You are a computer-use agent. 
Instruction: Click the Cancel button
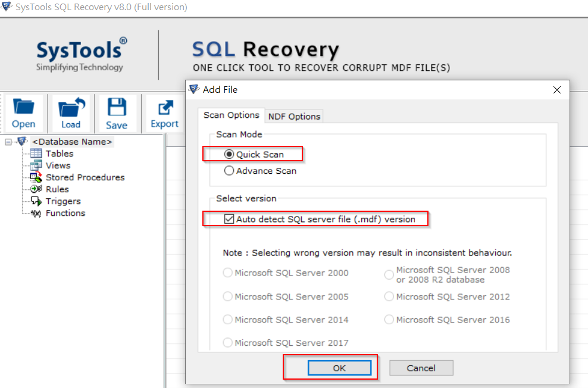pos(421,368)
